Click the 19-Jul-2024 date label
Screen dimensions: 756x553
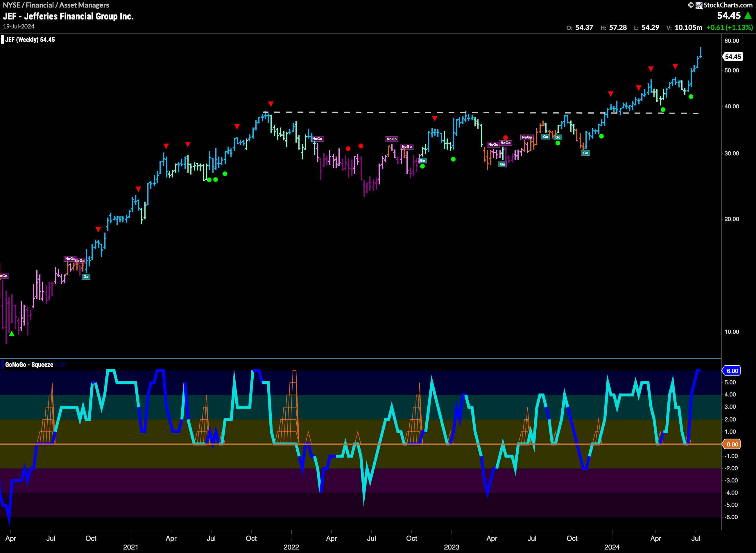click(19, 26)
